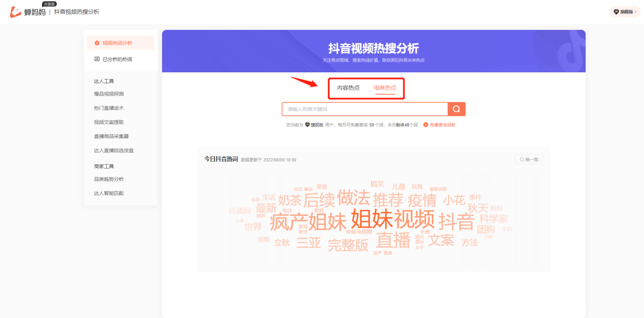Click the hot word 最新
The width and height of the screenshot is (644, 318).
(266, 208)
